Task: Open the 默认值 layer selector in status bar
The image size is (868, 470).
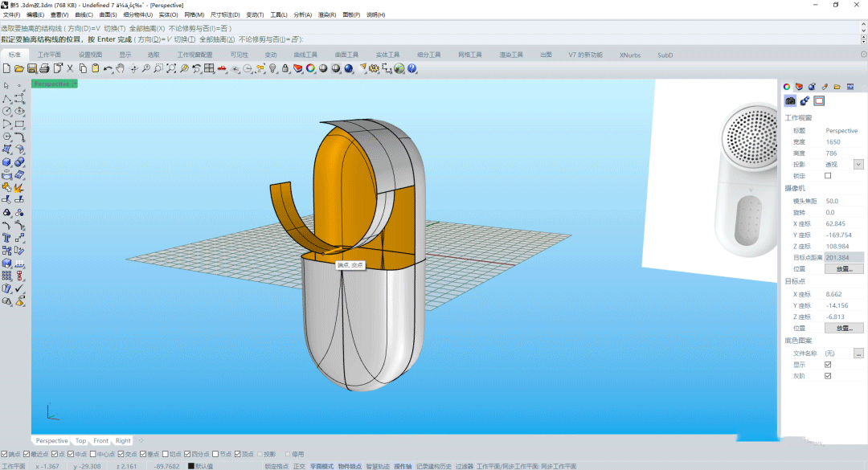Action: (203, 466)
